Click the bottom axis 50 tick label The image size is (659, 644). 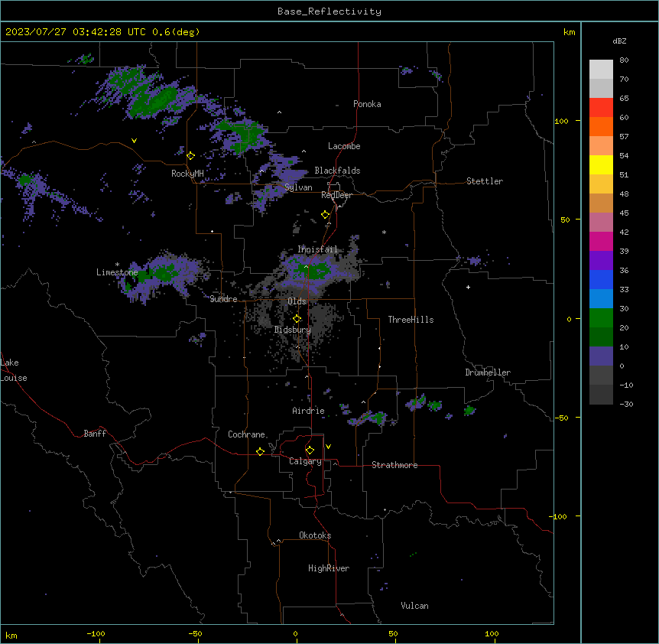coord(393,633)
